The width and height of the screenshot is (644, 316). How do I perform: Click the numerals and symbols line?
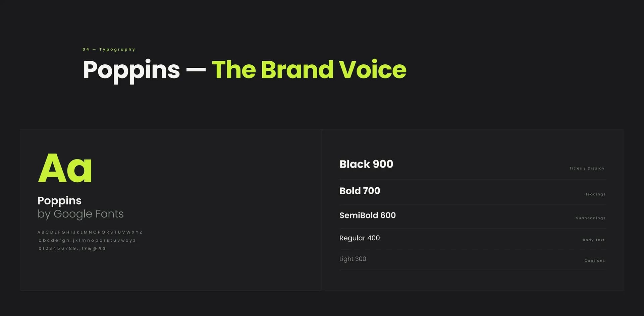(72, 248)
